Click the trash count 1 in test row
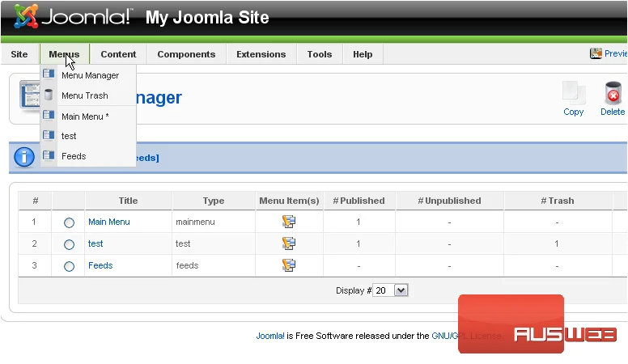 557,243
